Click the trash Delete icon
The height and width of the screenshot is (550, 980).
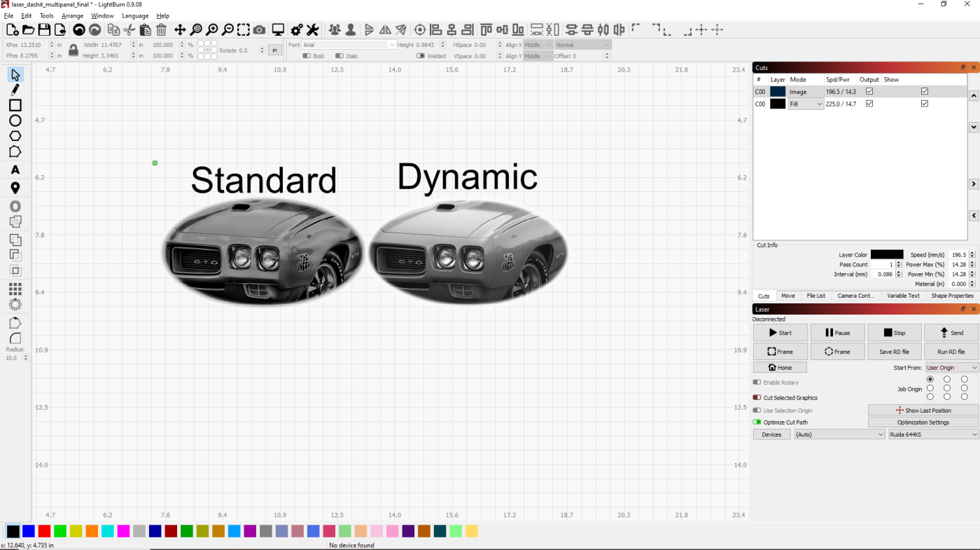pyautogui.click(x=161, y=29)
